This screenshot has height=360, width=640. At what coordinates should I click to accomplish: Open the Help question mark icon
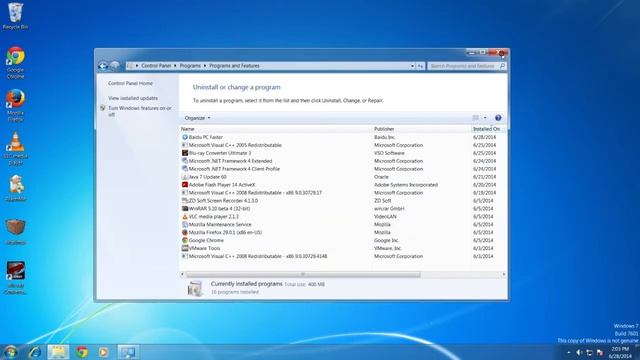(498, 118)
